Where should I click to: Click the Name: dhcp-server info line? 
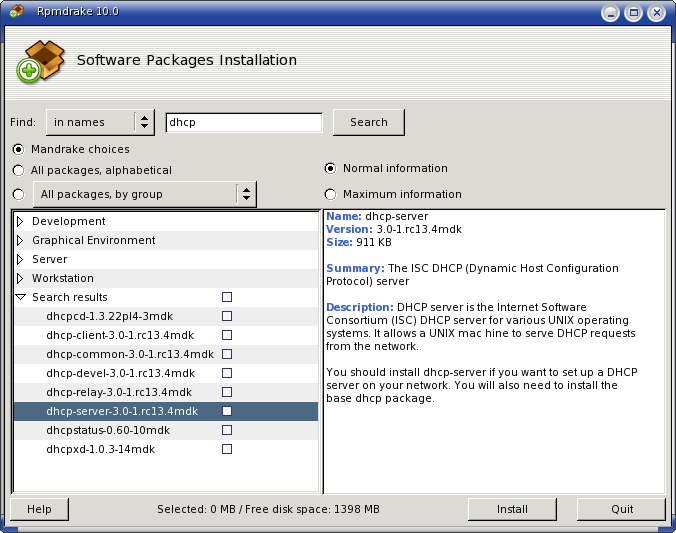pyautogui.click(x=377, y=216)
